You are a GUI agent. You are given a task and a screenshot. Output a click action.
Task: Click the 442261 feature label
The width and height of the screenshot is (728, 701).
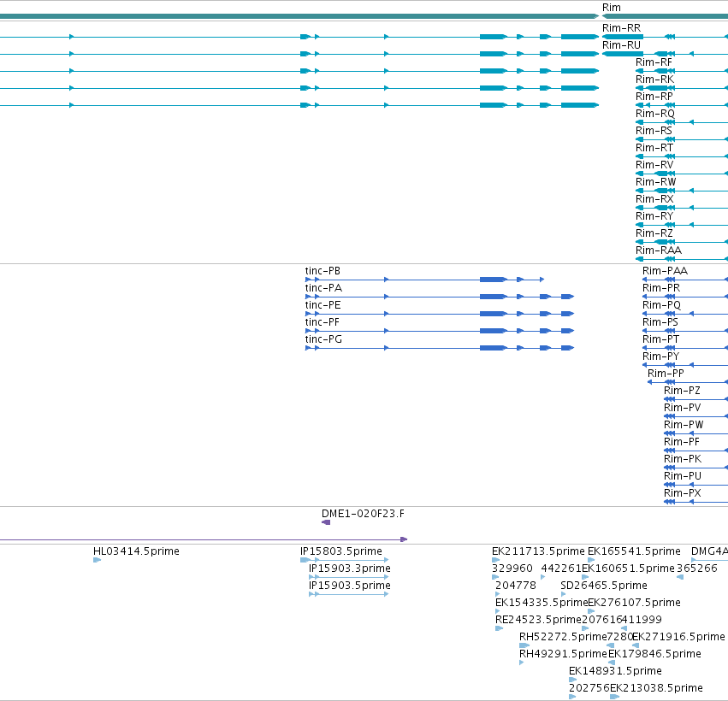coord(561,568)
